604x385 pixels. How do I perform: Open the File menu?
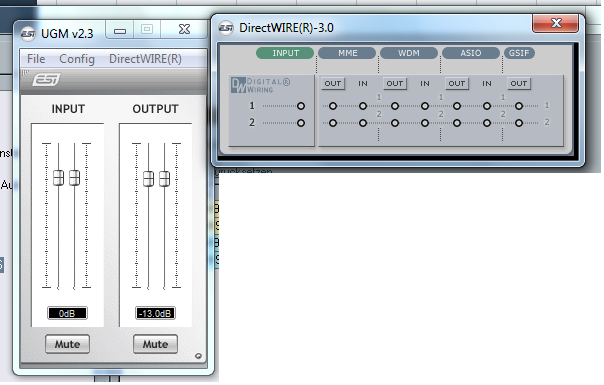pos(36,59)
